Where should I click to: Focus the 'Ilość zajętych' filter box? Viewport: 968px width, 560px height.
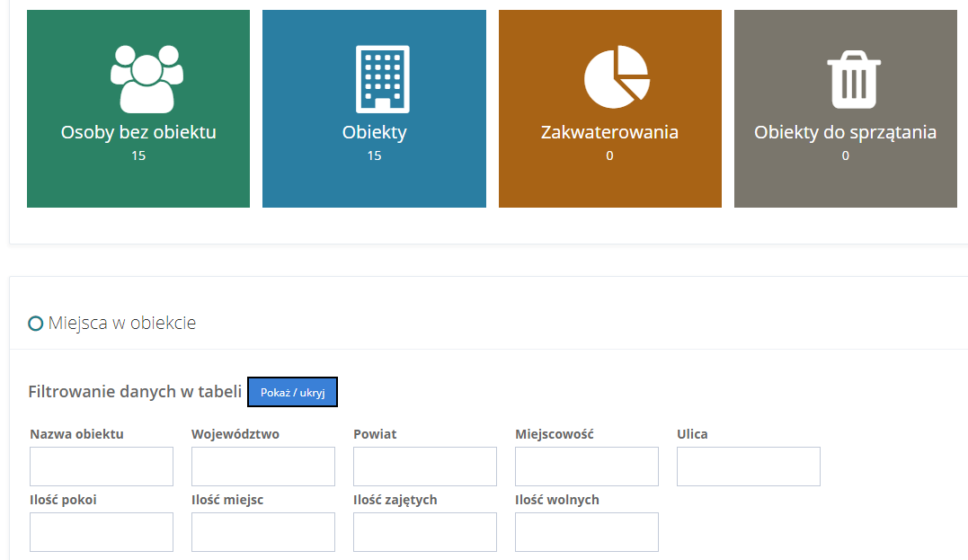coord(425,532)
